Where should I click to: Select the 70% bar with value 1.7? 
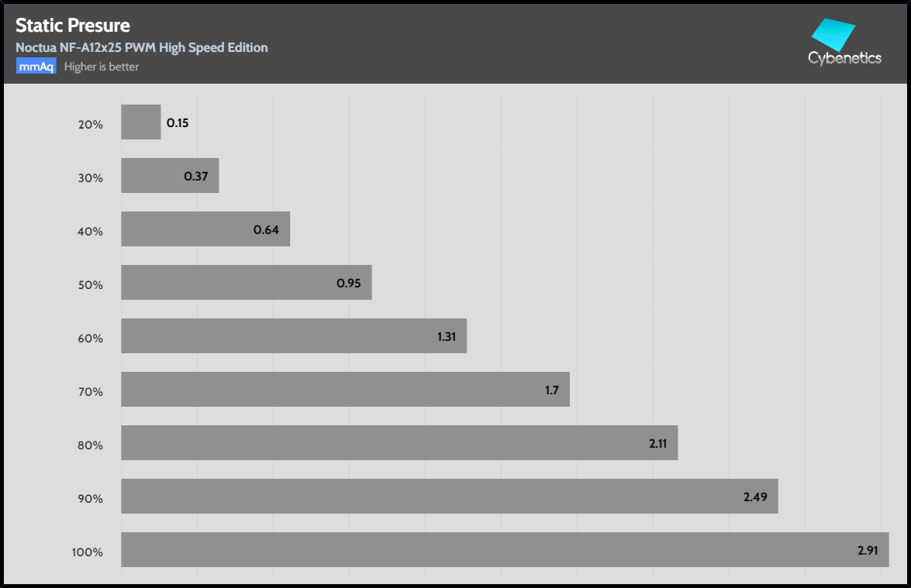pos(345,389)
